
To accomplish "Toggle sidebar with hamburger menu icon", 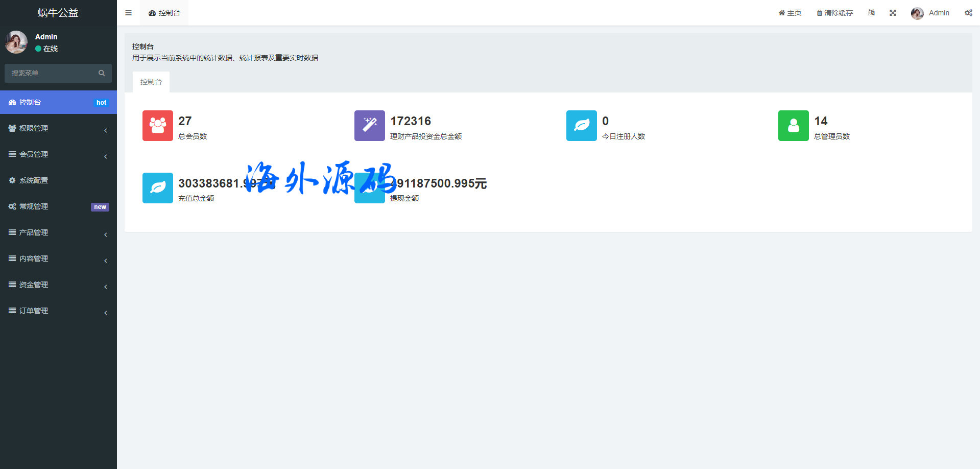I will [129, 13].
